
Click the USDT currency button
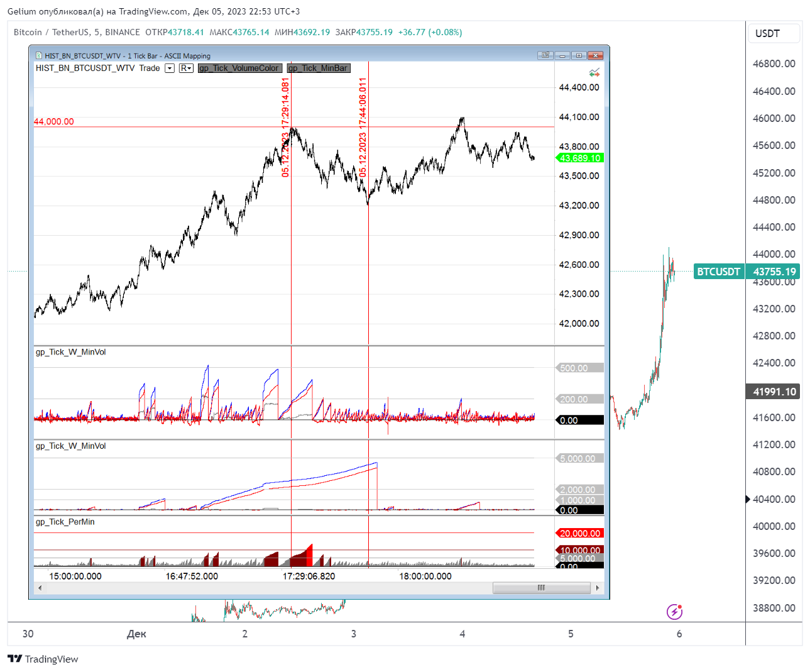coord(774,33)
